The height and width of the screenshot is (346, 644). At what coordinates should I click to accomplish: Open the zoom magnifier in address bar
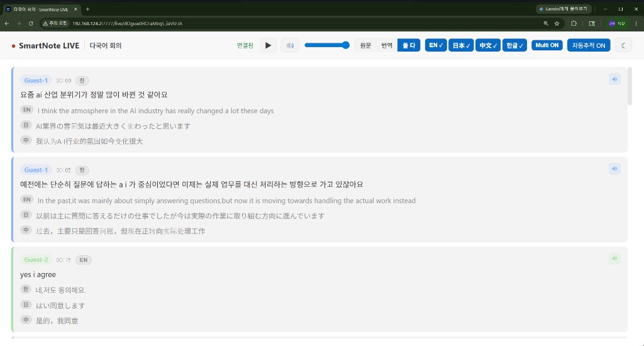click(546, 23)
